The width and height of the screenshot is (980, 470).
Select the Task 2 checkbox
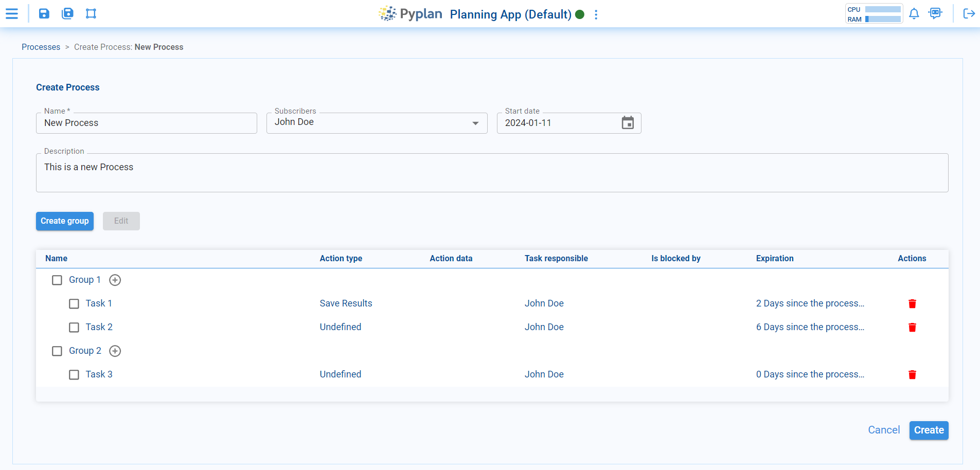tap(74, 328)
